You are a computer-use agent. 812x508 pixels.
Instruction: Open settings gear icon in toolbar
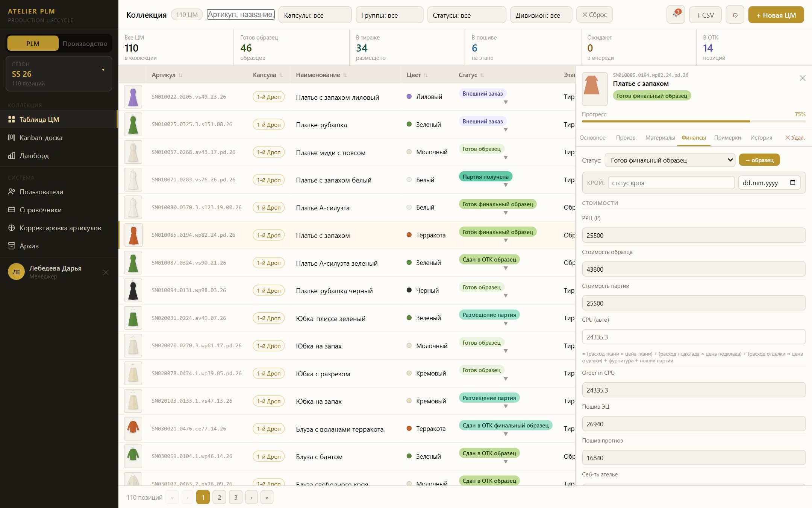tap(735, 15)
